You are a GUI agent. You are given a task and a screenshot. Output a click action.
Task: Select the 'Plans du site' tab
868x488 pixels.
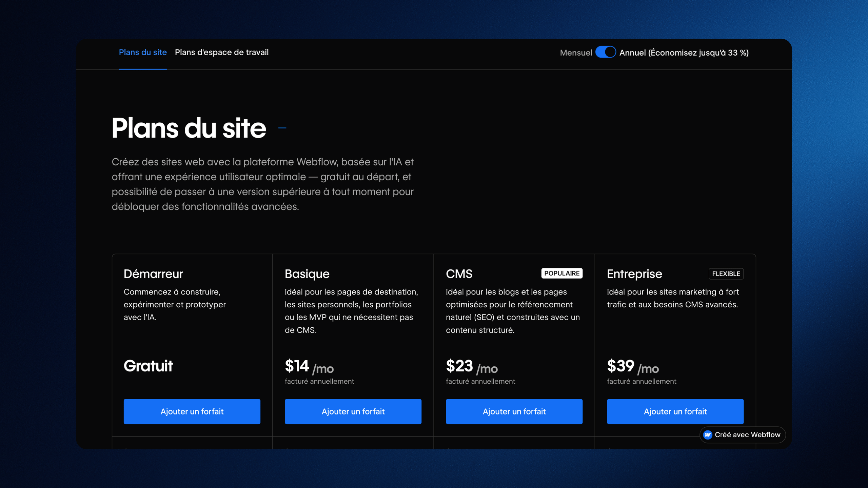point(143,52)
